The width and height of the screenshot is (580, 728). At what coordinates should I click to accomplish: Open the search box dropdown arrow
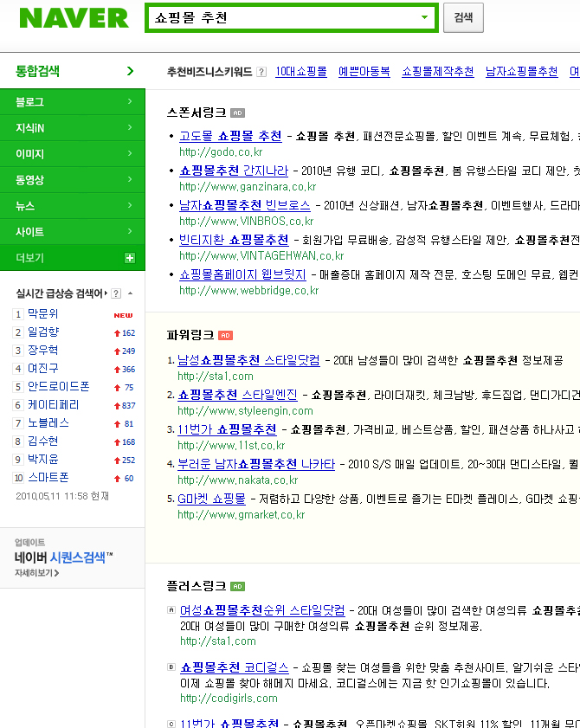[424, 17]
